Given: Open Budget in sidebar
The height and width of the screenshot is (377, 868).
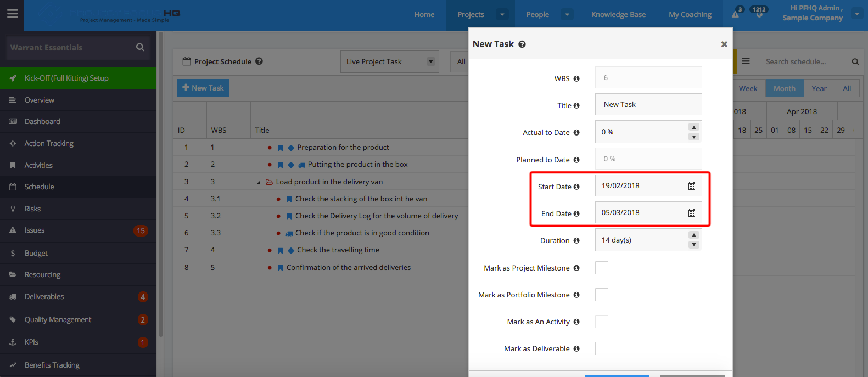Looking at the screenshot, I should [x=78, y=253].
